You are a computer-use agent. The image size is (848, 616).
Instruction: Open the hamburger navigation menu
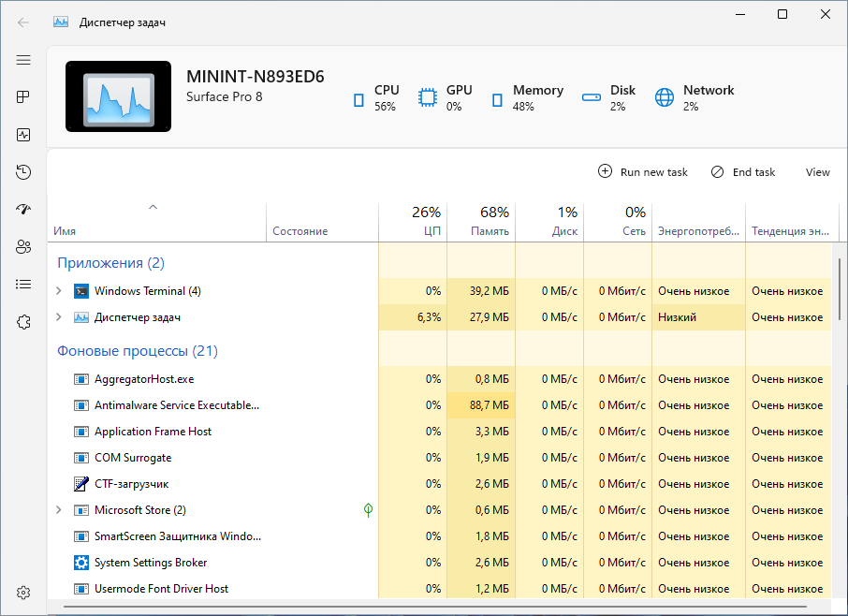coord(23,60)
